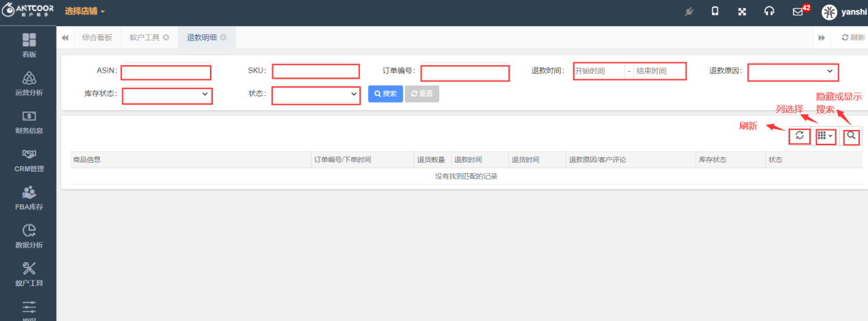Image resolution: width=868 pixels, height=321 pixels.
Task: Open 财务信息 in the sidebar
Action: pos(29,122)
